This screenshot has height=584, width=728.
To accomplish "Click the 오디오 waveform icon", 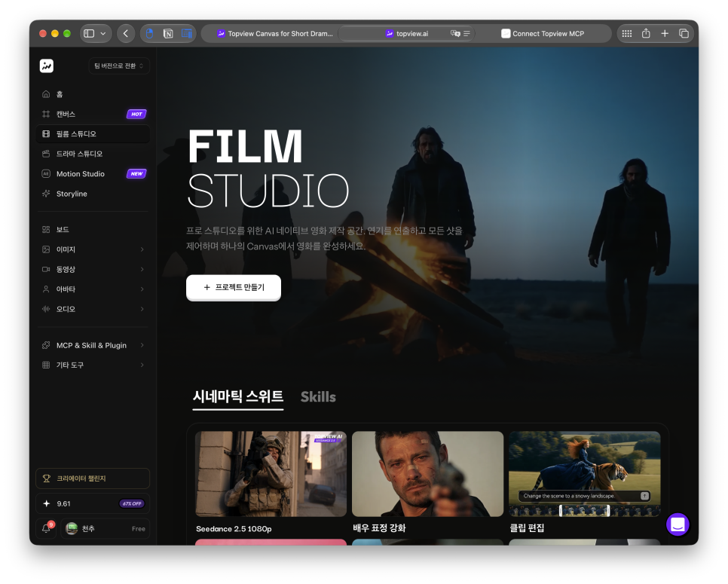I will [x=46, y=309].
